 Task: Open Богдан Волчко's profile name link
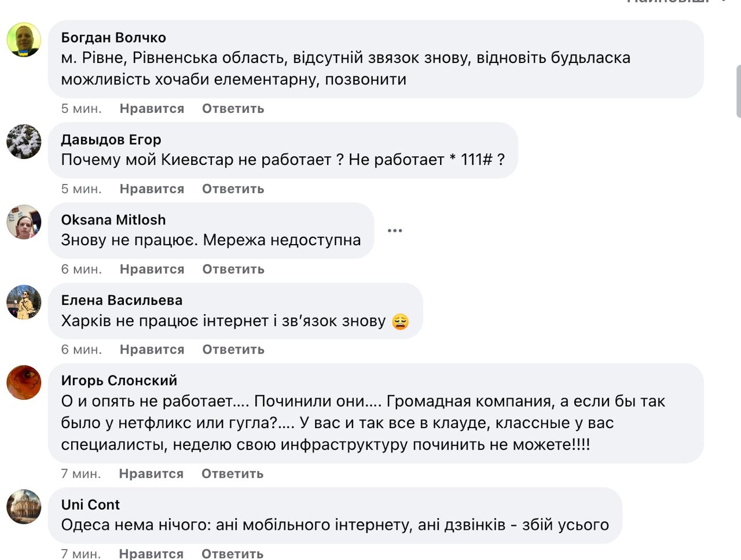click(x=113, y=38)
